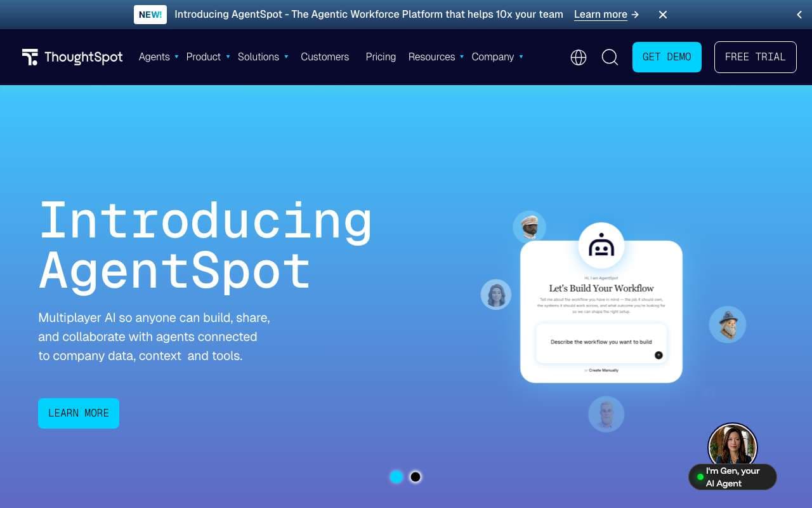812x508 pixels.
Task: Dismiss the AgentSpot announcement banner
Action: point(663,15)
